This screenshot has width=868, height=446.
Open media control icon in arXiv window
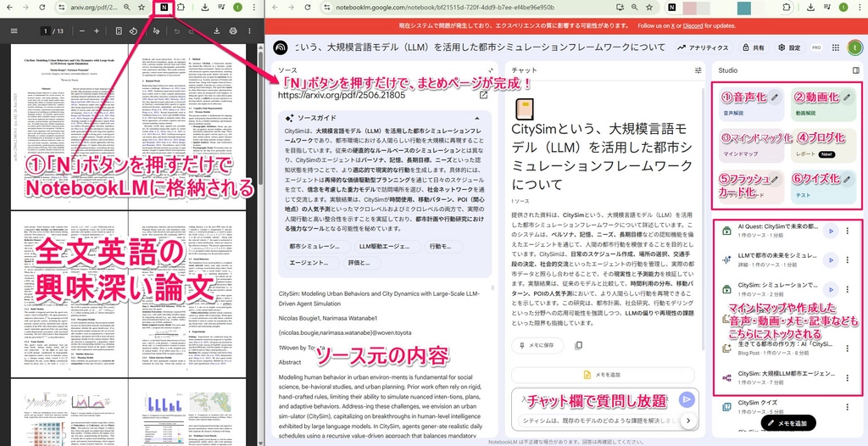[x=222, y=8]
